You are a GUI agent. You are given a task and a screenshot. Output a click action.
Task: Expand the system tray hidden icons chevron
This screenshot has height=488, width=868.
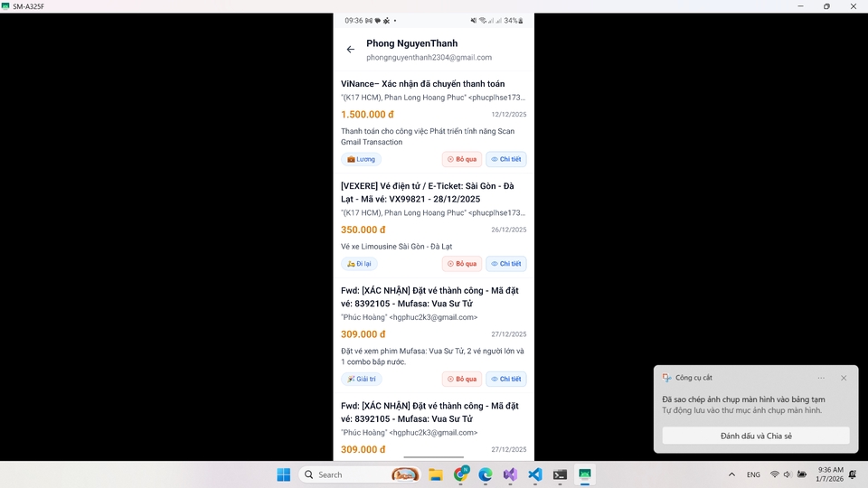[731, 474]
